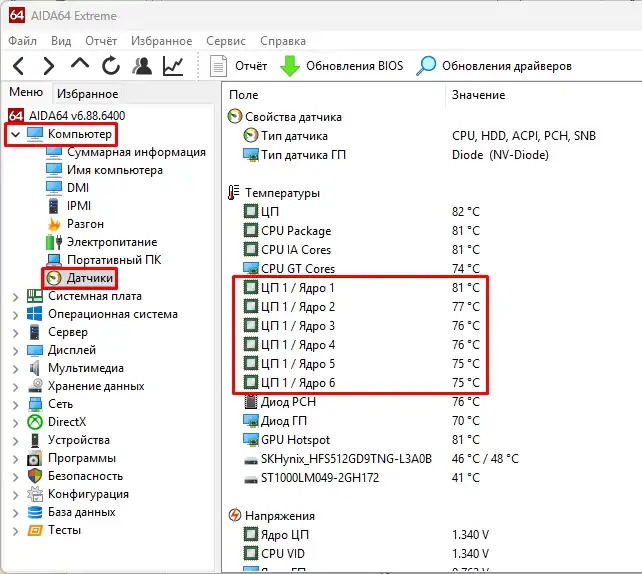This screenshot has width=642, height=574.
Task: Select Имя компьютера in the tree
Action: (115, 170)
